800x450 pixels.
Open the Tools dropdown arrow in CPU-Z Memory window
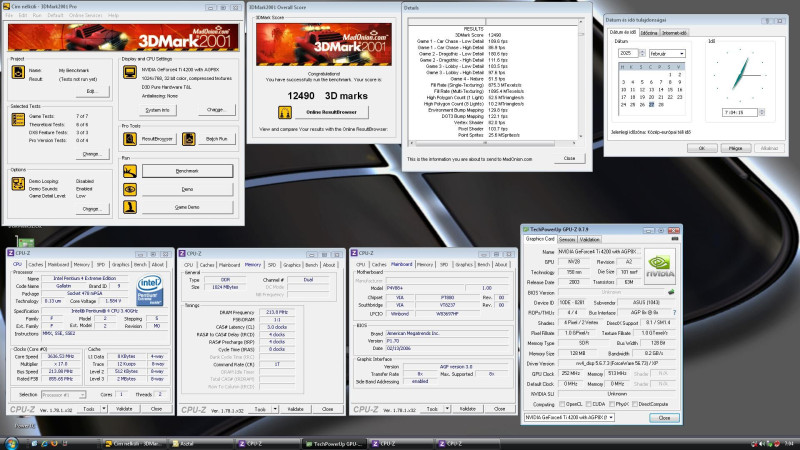[275, 409]
